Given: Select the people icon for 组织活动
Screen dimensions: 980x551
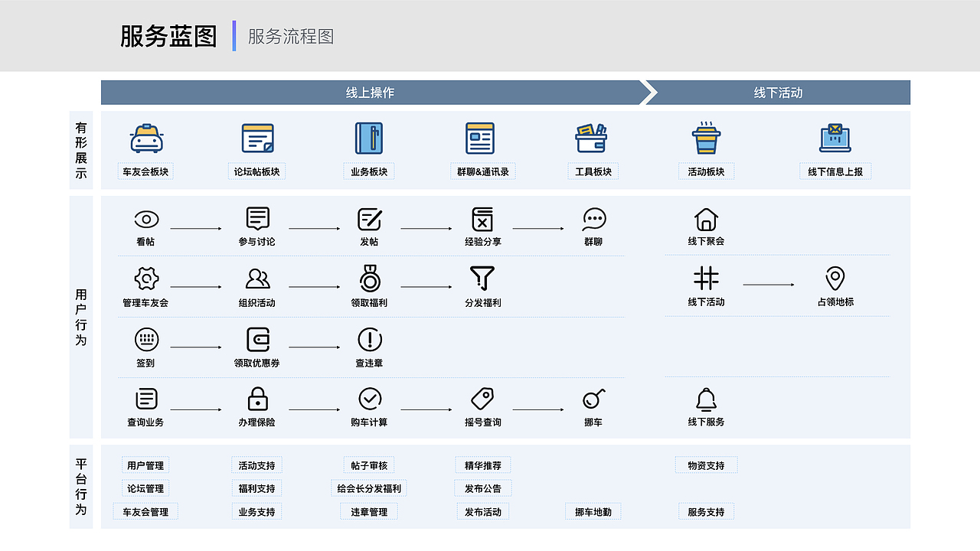Looking at the screenshot, I should (x=258, y=279).
